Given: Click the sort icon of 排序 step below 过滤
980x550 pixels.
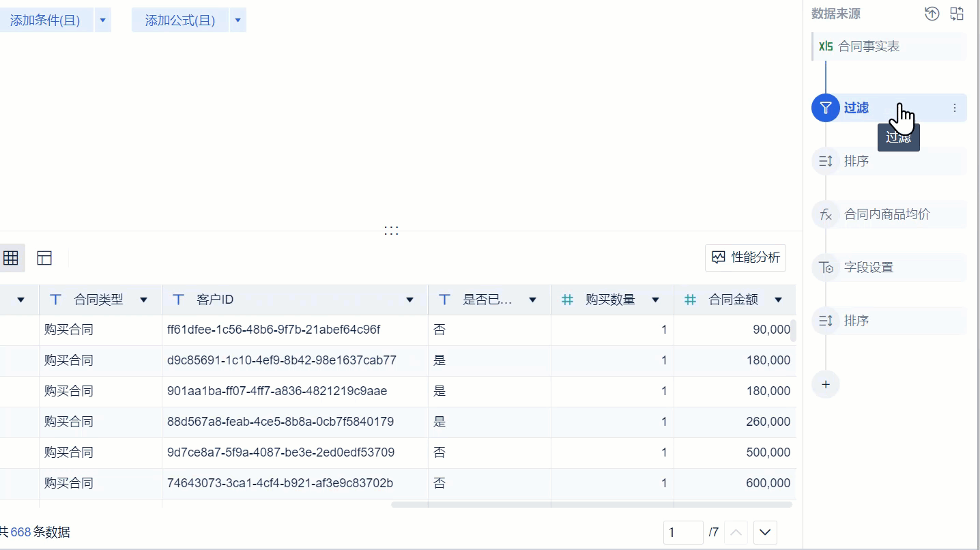Looking at the screenshot, I should pyautogui.click(x=826, y=161).
